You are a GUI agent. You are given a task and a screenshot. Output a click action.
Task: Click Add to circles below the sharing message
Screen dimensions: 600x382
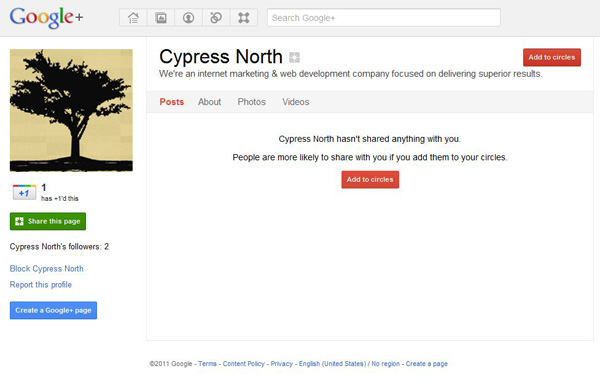pos(370,180)
